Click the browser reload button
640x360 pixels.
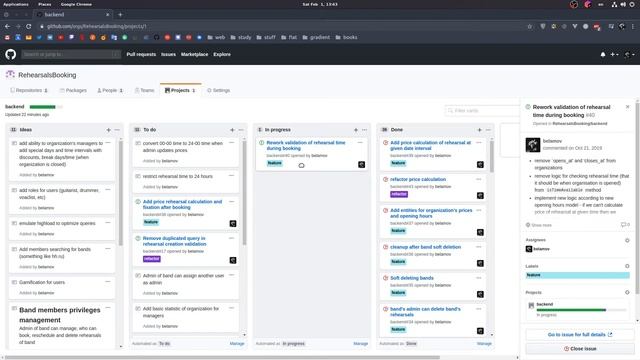pyautogui.click(x=29, y=26)
